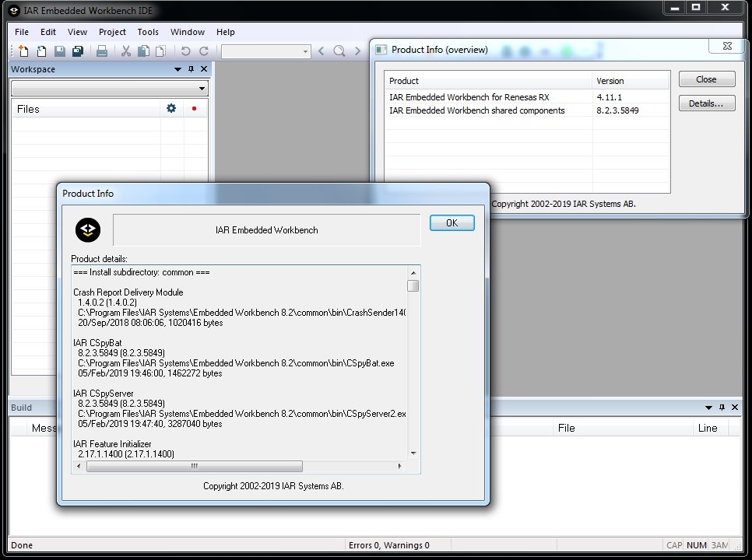Image resolution: width=752 pixels, height=560 pixels.
Task: Select row IAR Embedded Workbench shared components
Action: (527, 110)
